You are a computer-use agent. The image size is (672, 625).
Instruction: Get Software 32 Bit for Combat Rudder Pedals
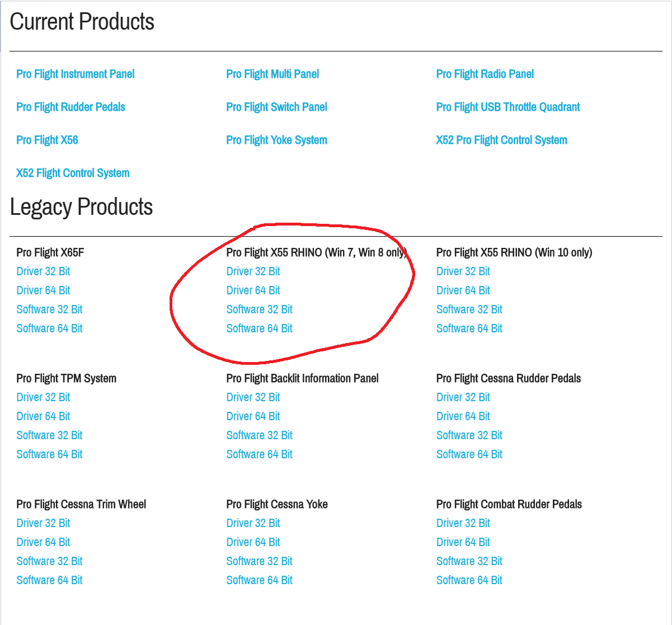469,561
